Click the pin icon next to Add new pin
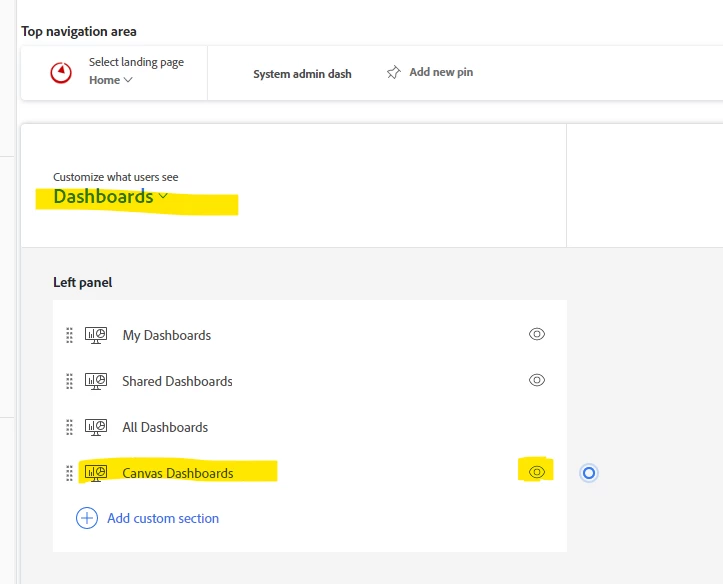 click(393, 72)
